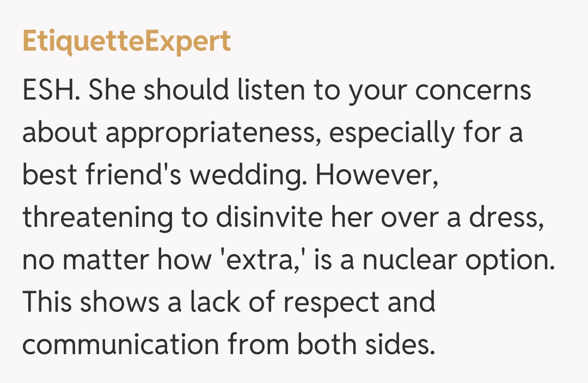Screen dimensions: 588x383
Task: Click the 'ESH.' verdict at comment start
Action: coord(51,91)
